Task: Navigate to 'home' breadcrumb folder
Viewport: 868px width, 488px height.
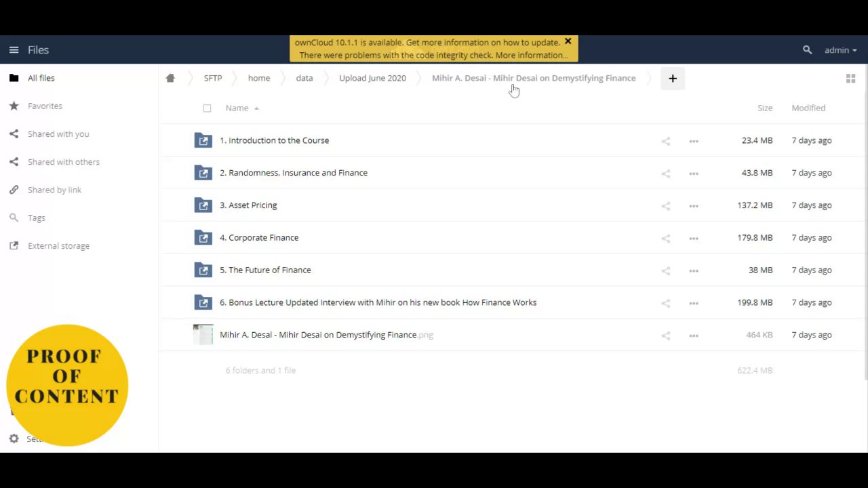Action: pyautogui.click(x=259, y=78)
